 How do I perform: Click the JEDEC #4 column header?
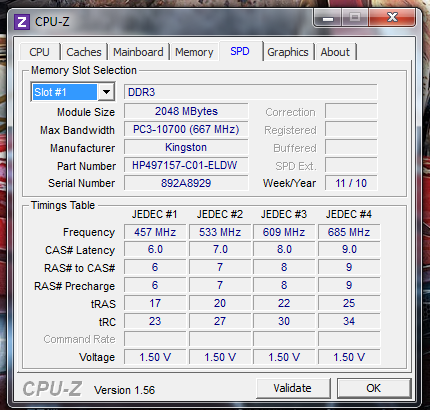tap(349, 214)
